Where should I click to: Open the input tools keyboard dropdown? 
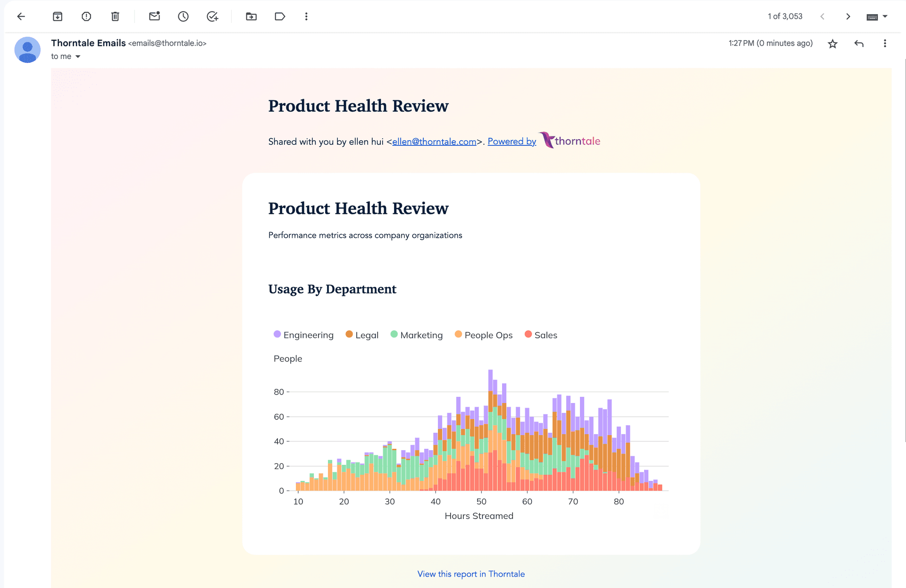pyautogui.click(x=885, y=17)
